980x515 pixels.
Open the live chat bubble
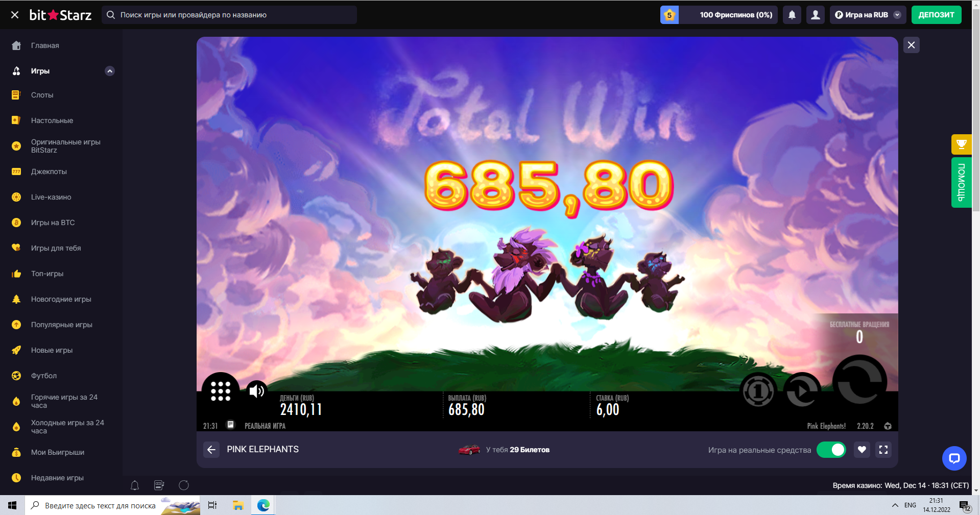(x=954, y=458)
